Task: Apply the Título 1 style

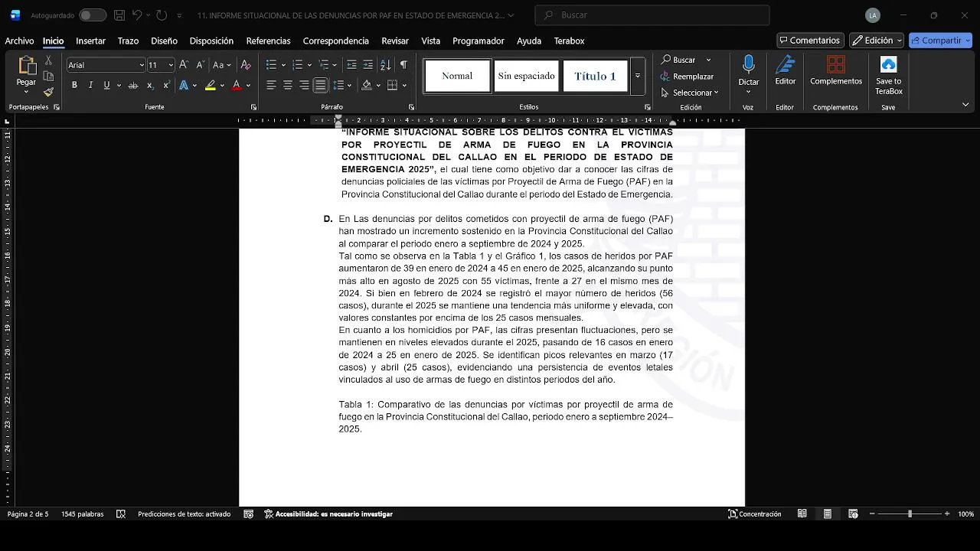Action: [x=596, y=76]
